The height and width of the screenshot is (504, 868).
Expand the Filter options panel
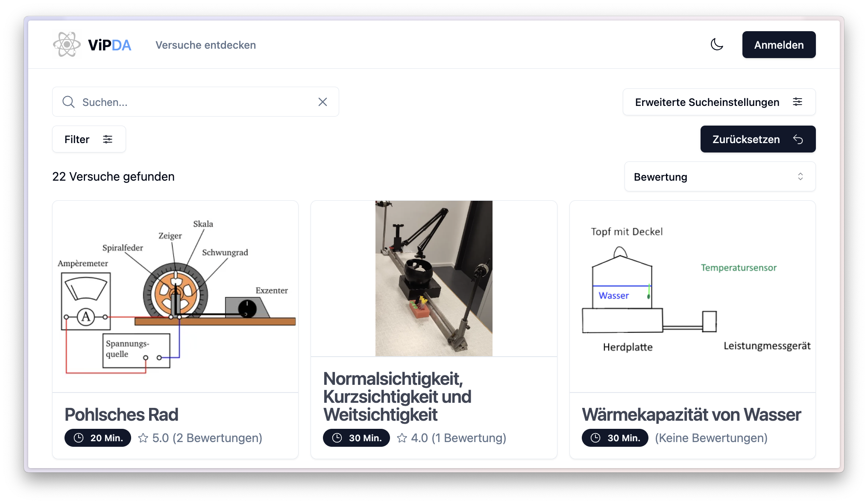tap(89, 139)
